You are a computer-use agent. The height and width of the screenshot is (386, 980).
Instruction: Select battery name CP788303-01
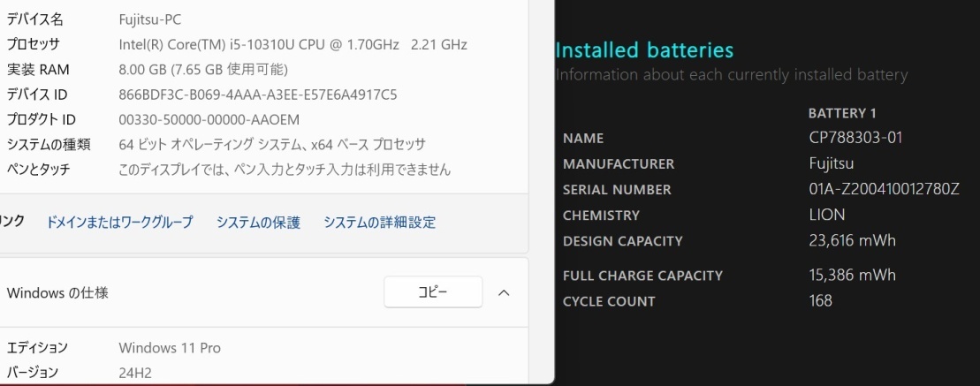855,138
